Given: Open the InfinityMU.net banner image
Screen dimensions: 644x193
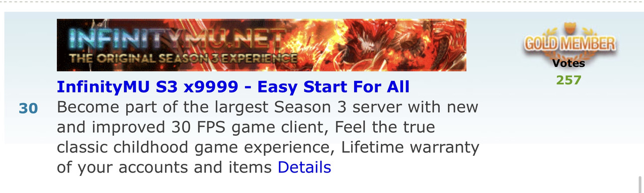Looking at the screenshot, I should tap(262, 45).
